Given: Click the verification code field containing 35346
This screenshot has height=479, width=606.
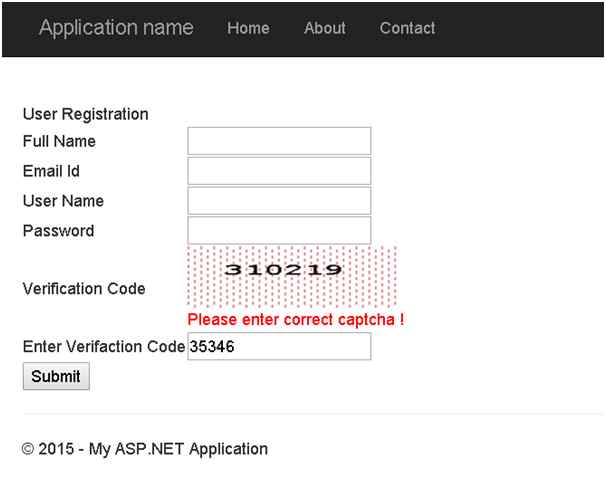Looking at the screenshot, I should click(x=279, y=347).
